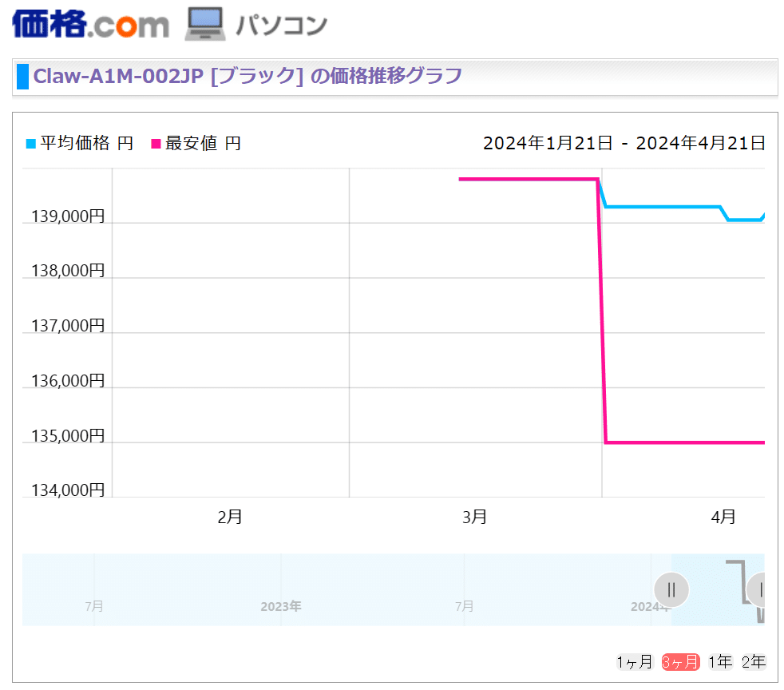Switch graph range to 2年
Viewport: 784px width, 690px height.
point(753,661)
